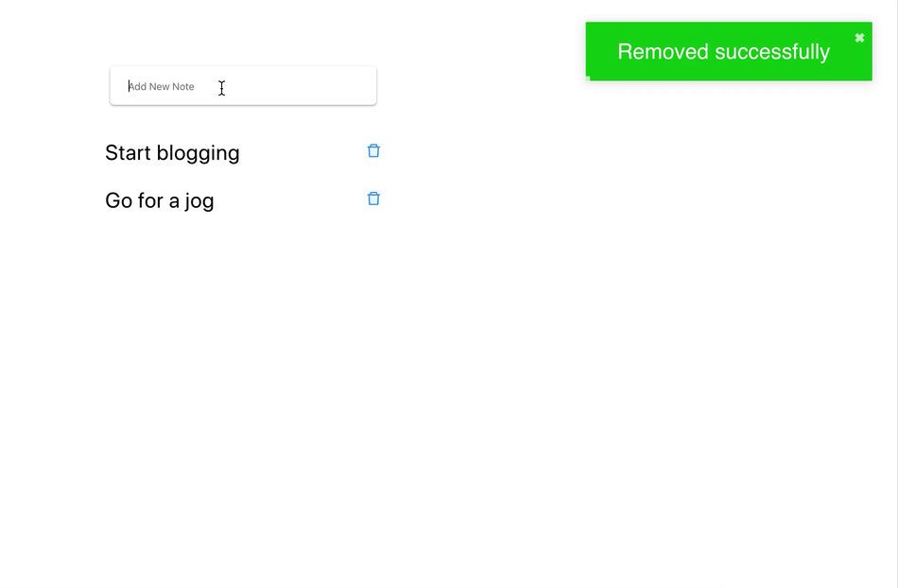Remove first list item using its bin icon
This screenshot has width=898, height=588.
[373, 150]
